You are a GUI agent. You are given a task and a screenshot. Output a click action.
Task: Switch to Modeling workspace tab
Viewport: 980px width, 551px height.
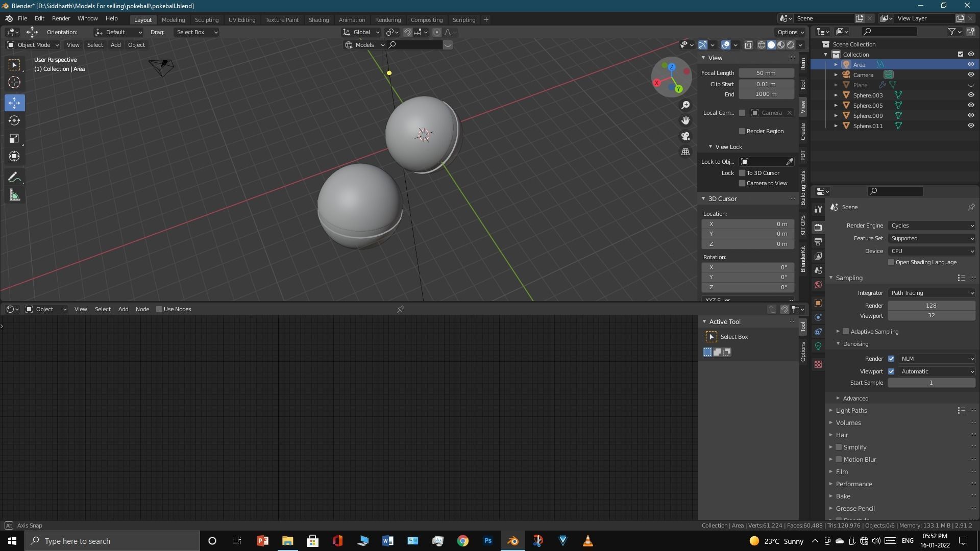coord(173,20)
